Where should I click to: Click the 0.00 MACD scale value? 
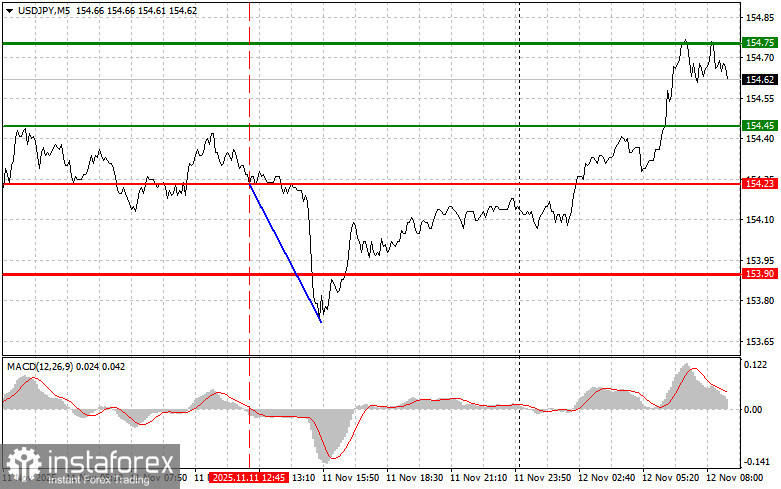[x=753, y=409]
